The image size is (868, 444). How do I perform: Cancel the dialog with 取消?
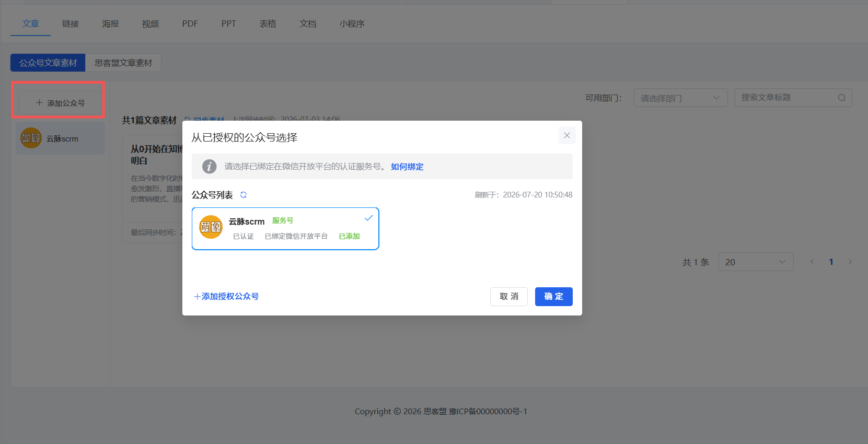coord(509,297)
